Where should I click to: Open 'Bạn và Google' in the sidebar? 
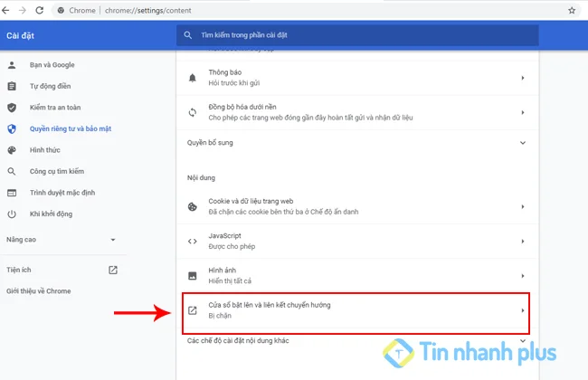(x=52, y=65)
